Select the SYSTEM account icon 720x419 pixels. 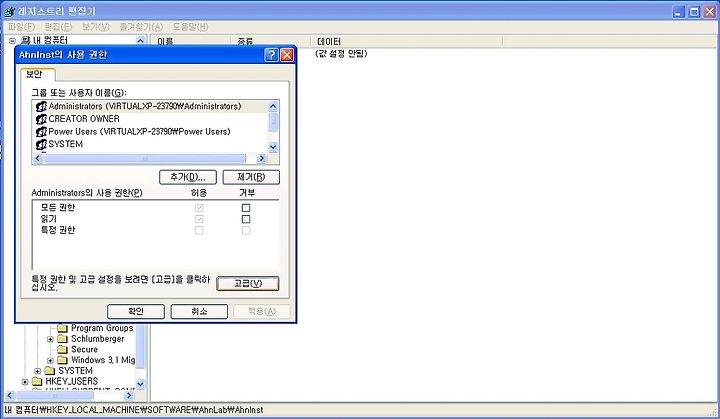(41, 144)
